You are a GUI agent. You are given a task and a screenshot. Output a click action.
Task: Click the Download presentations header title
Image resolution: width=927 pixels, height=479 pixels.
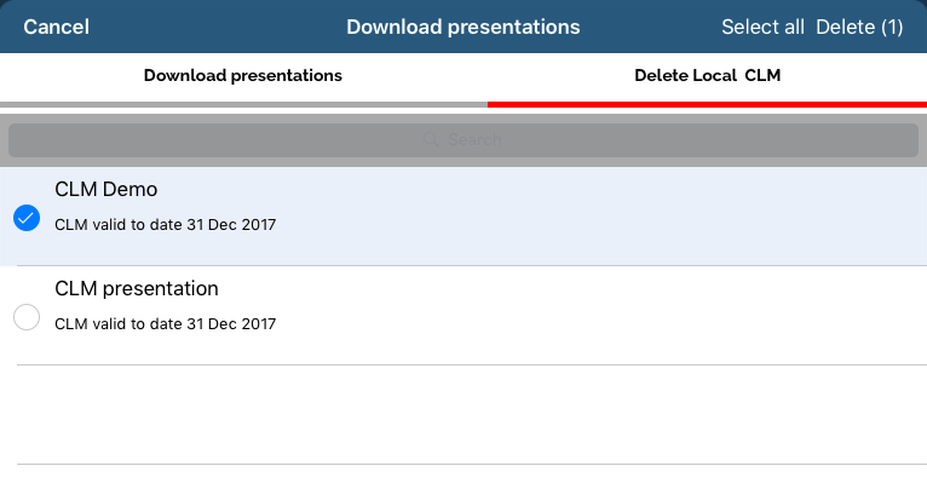[463, 27]
